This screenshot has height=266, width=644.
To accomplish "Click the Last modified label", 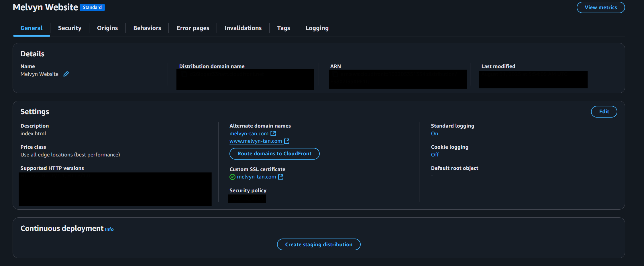I will coord(498,66).
